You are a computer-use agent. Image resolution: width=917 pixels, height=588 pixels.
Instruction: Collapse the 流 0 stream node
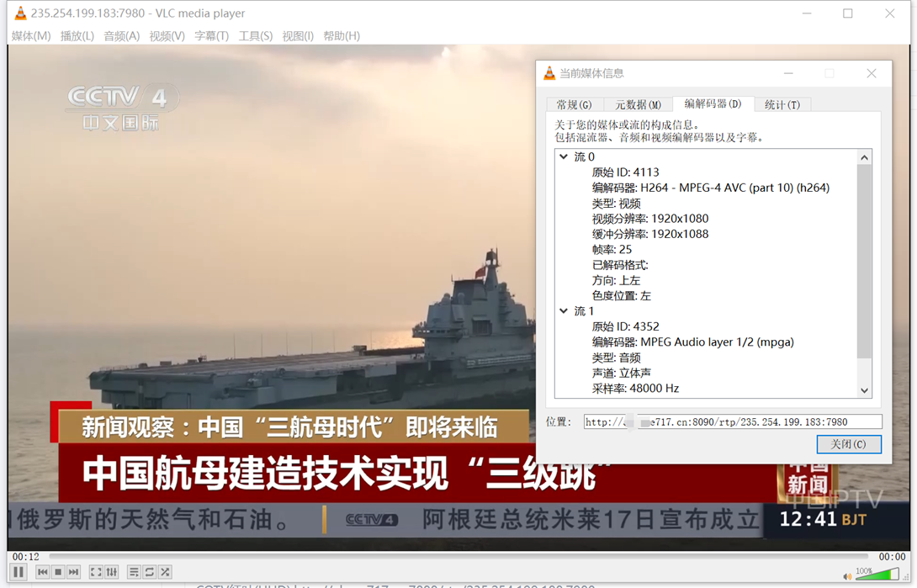[564, 157]
